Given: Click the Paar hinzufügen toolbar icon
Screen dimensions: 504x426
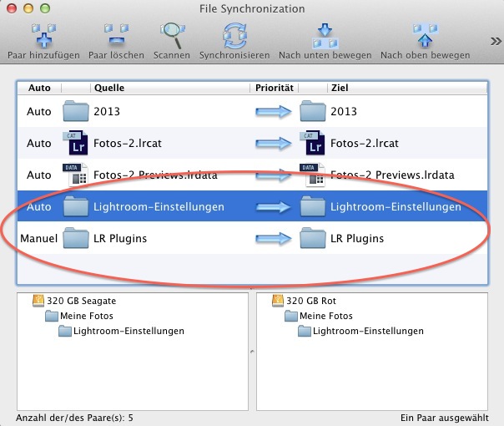Looking at the screenshot, I should point(43,36).
